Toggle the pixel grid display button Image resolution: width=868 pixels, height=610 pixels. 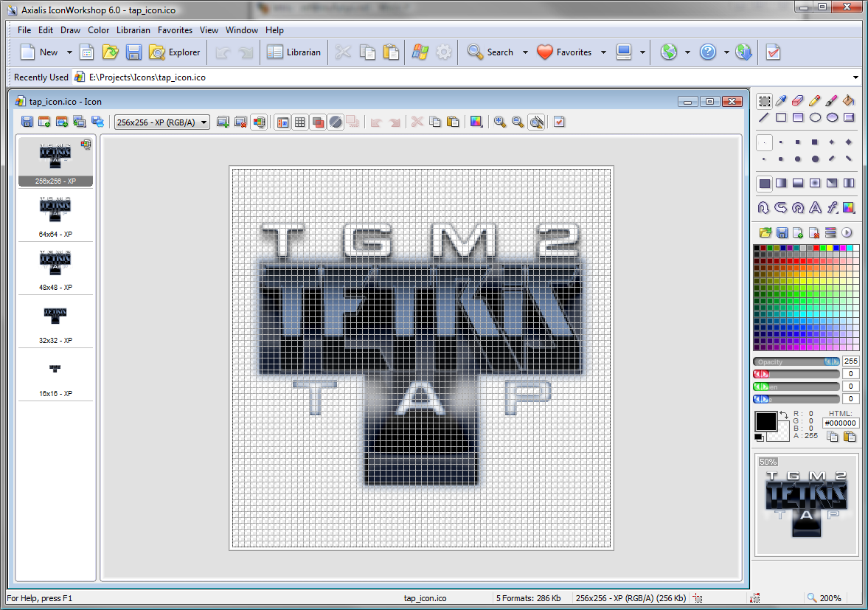click(300, 122)
